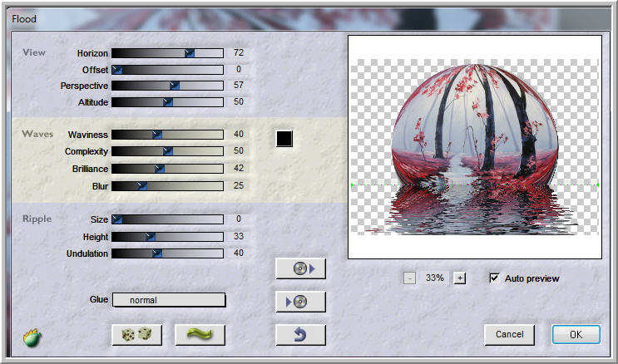
Task: Click the Brilliance value 42
Action: click(x=239, y=168)
